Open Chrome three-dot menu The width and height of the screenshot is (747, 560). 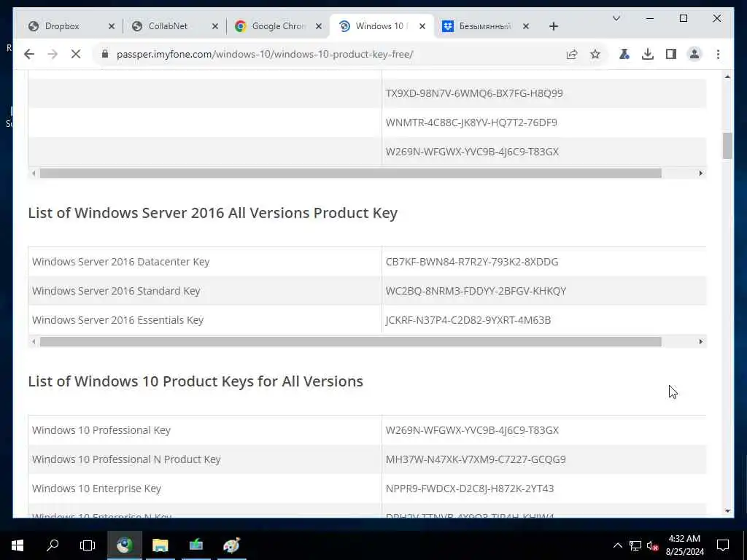point(718,54)
